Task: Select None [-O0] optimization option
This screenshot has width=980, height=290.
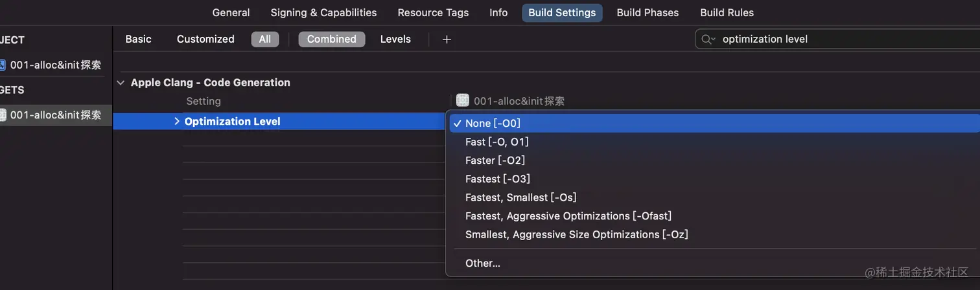Action: [x=493, y=123]
